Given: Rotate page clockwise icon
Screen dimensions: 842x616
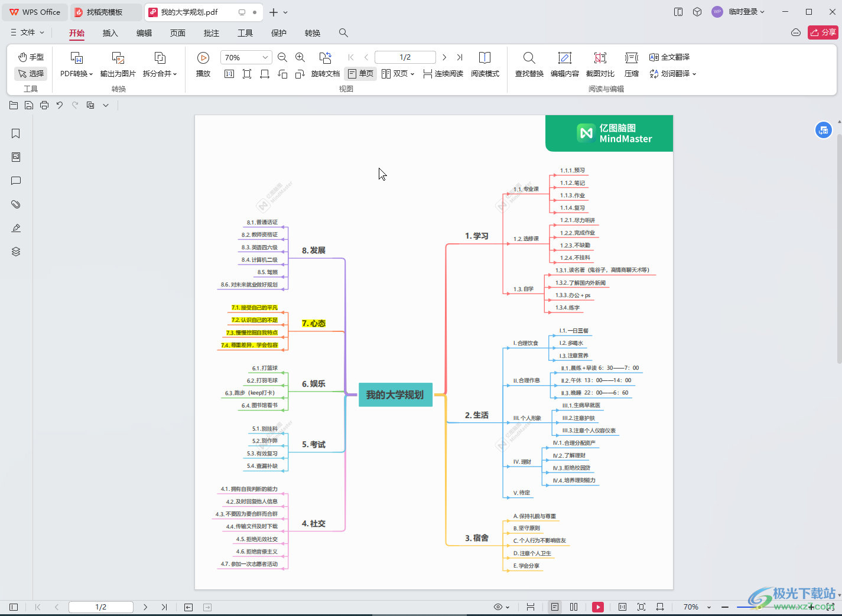Looking at the screenshot, I should click(300, 74).
